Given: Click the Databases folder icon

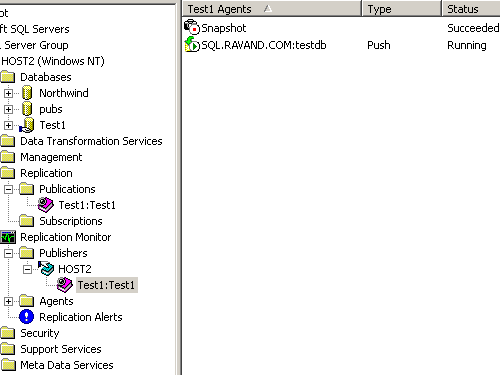Looking at the screenshot, I should click(x=8, y=77).
